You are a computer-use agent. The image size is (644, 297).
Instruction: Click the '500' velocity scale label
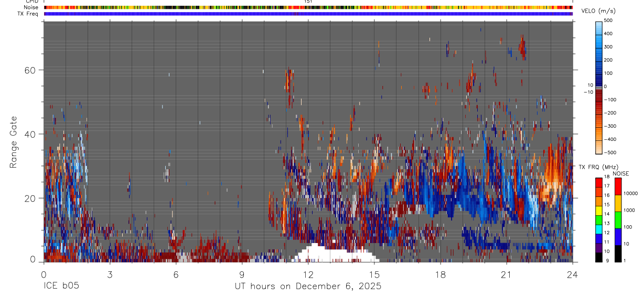(608, 20)
